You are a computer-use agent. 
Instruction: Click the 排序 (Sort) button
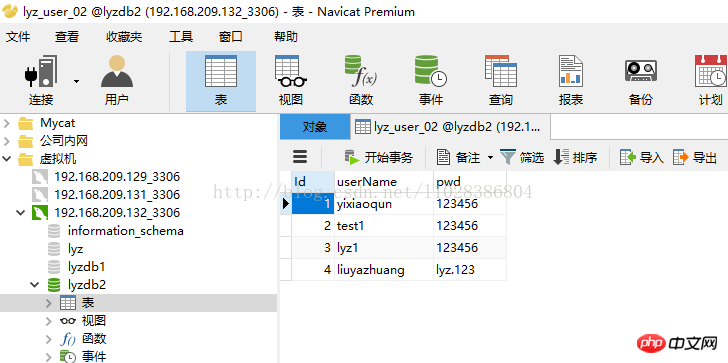(x=575, y=158)
